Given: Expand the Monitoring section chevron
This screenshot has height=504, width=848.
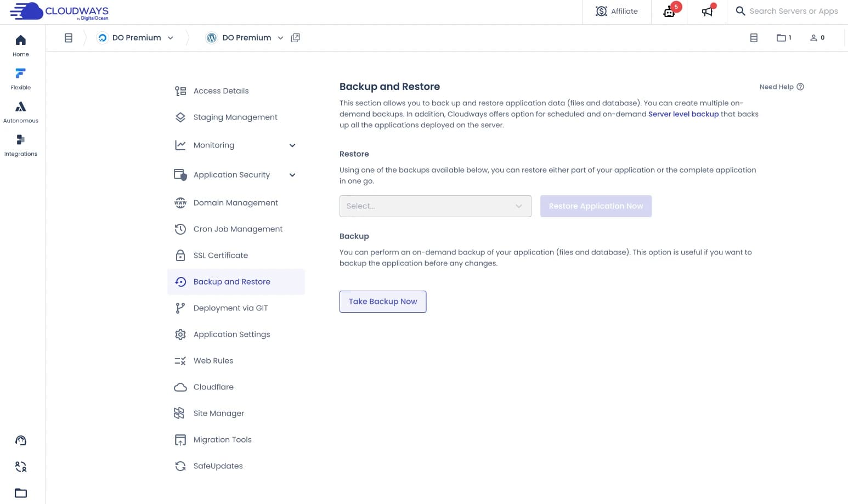Looking at the screenshot, I should [x=292, y=145].
